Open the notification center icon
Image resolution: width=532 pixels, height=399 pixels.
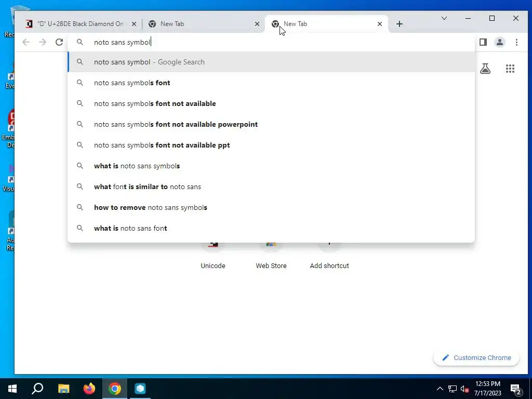pyautogui.click(x=516, y=389)
